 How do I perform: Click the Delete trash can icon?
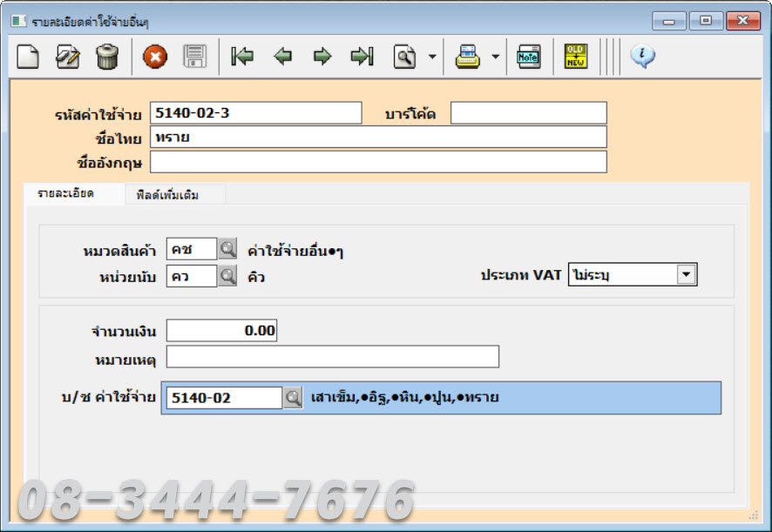tap(107, 57)
